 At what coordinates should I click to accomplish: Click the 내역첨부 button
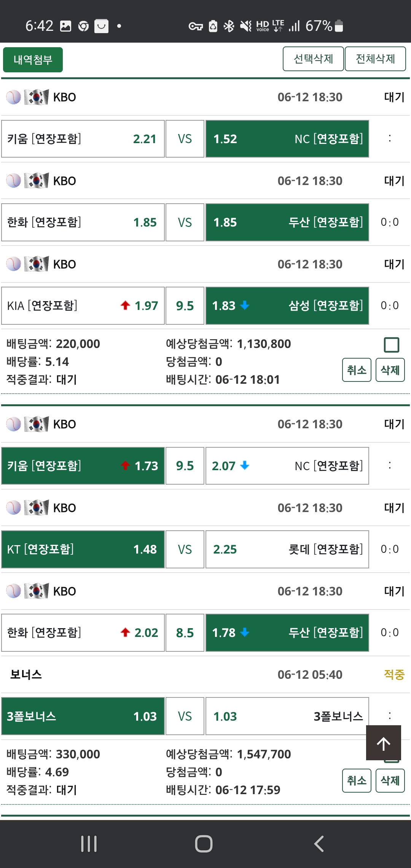pyautogui.click(x=33, y=60)
